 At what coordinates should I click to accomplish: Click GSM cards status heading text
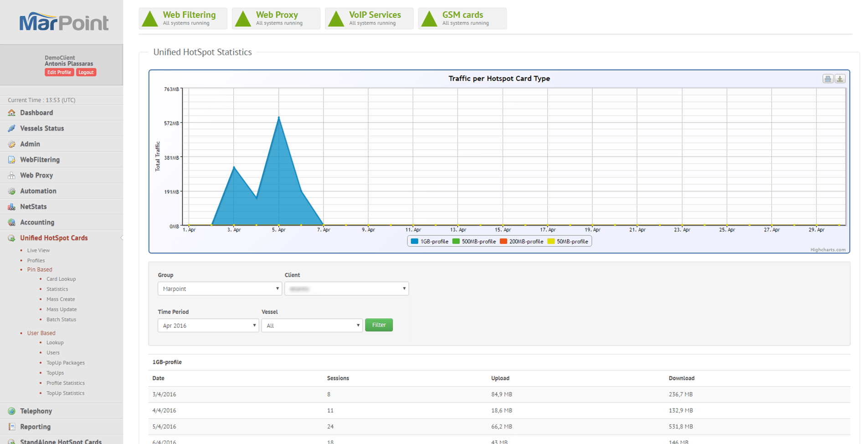[462, 15]
